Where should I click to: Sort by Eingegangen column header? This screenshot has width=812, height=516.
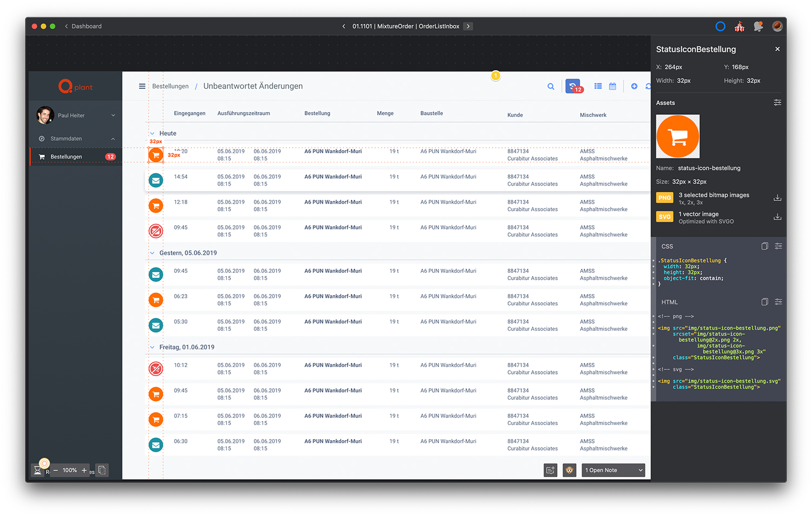(x=189, y=113)
